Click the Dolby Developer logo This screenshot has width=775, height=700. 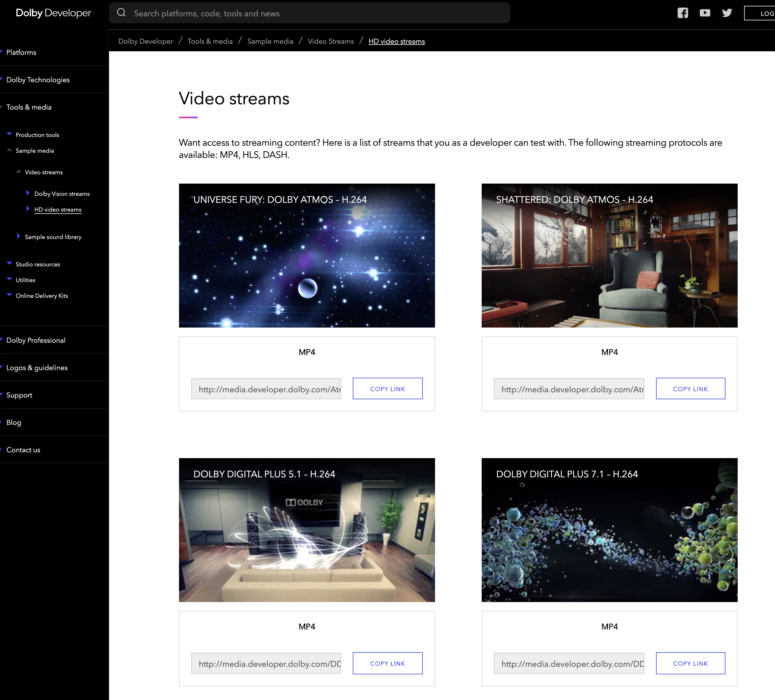pyautogui.click(x=53, y=13)
